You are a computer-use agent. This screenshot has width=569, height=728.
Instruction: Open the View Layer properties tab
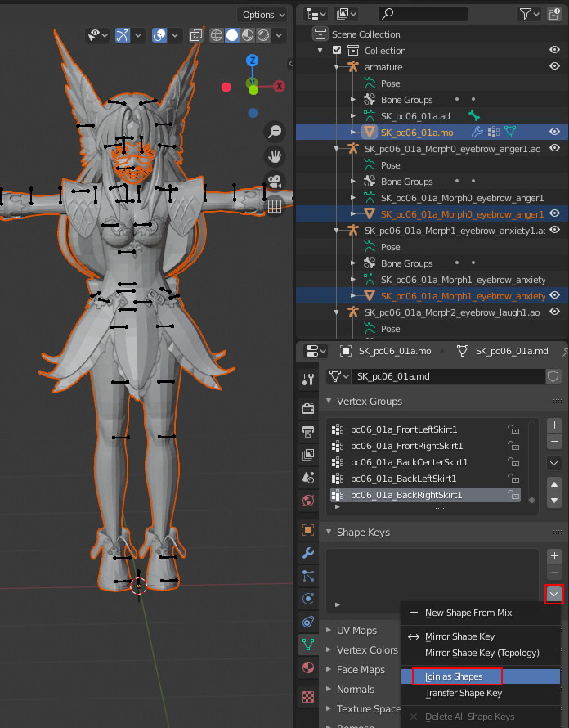[308, 455]
